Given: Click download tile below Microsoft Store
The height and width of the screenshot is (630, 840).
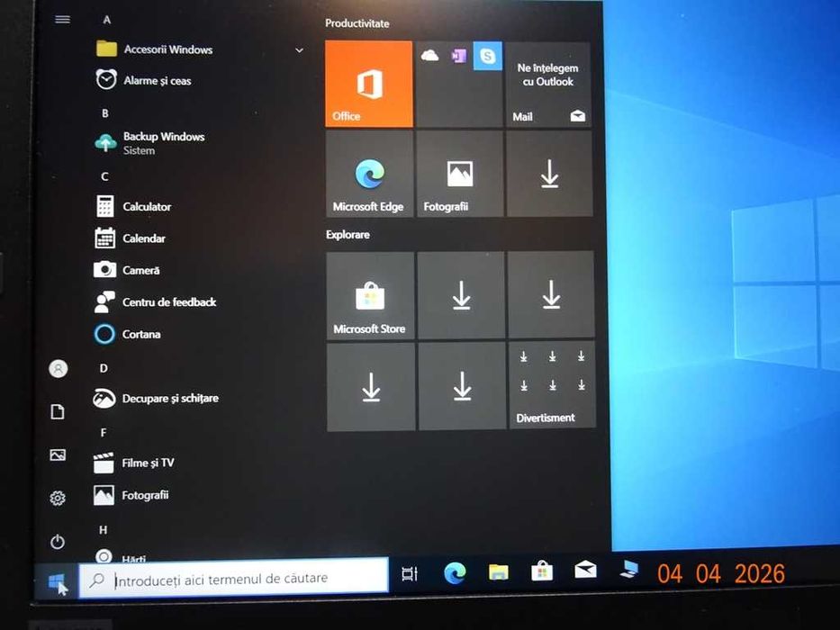Looking at the screenshot, I should (x=371, y=387).
